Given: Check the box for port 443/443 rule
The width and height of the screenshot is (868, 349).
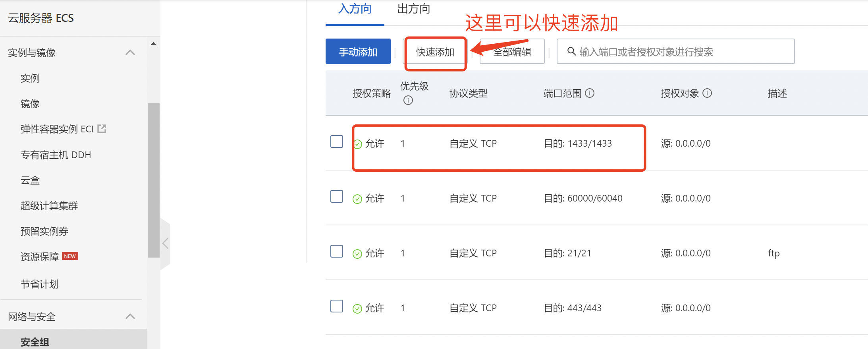Looking at the screenshot, I should pyautogui.click(x=337, y=306).
